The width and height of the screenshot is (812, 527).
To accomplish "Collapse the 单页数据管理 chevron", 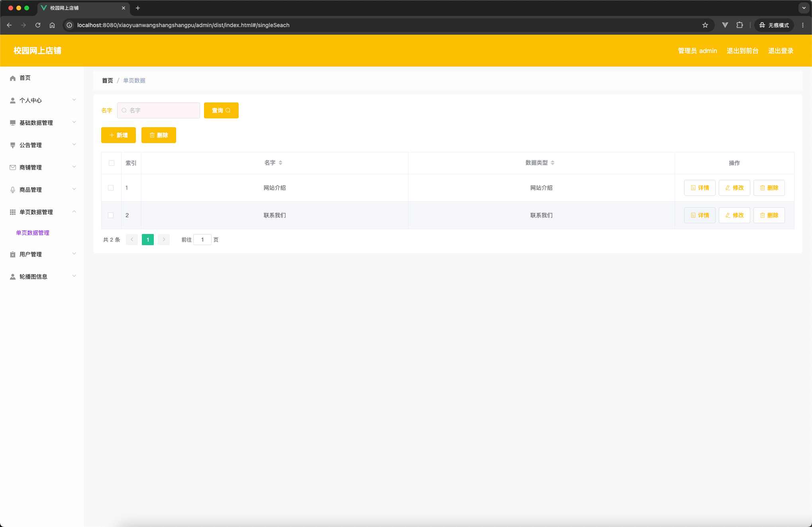I will coord(74,211).
